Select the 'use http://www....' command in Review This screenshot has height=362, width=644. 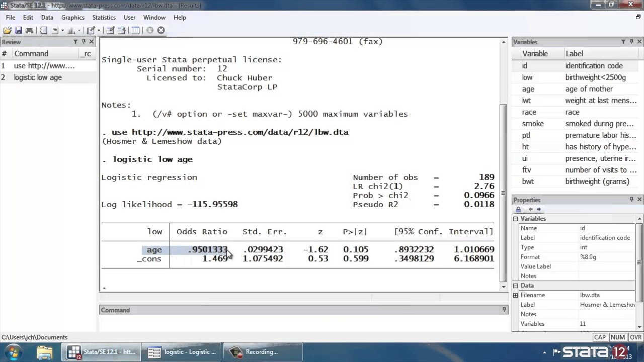[48, 66]
